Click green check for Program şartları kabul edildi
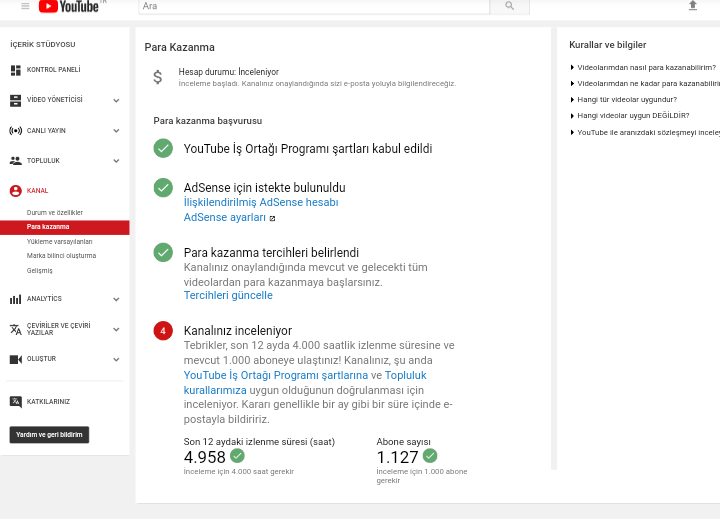The width and height of the screenshot is (720, 519). [163, 148]
